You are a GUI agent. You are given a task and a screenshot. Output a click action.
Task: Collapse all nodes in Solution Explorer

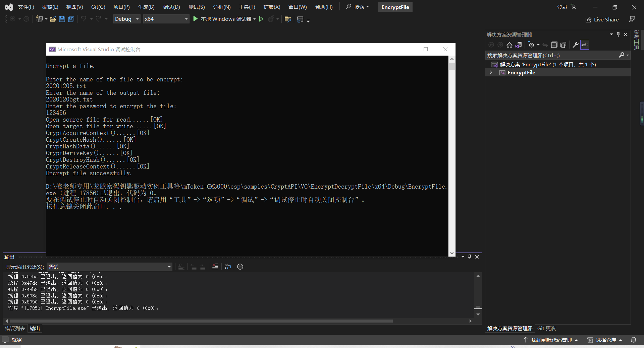coord(554,45)
